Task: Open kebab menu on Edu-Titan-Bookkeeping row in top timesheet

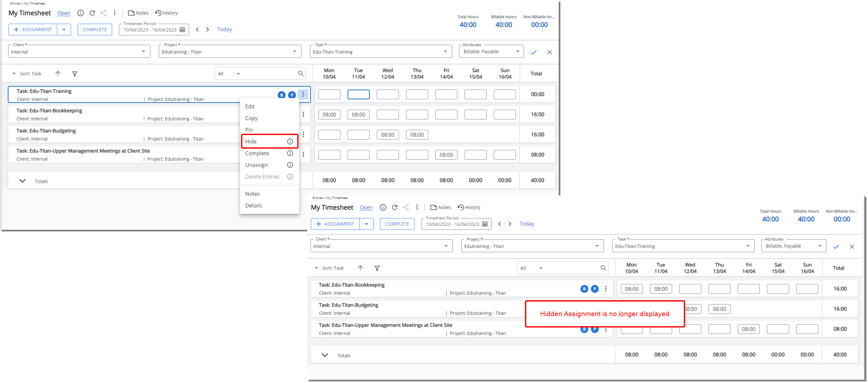Action: [x=303, y=115]
